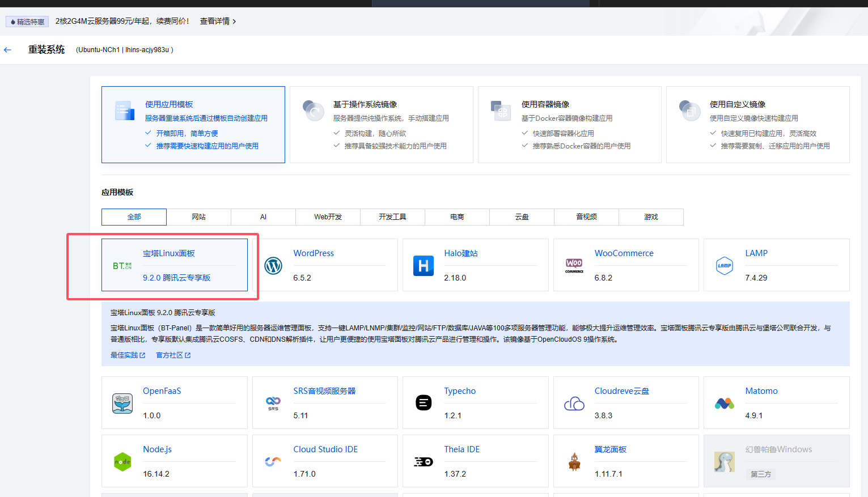The height and width of the screenshot is (497, 868).
Task: Click the 使用自定义镜像 option icon
Action: click(x=689, y=111)
